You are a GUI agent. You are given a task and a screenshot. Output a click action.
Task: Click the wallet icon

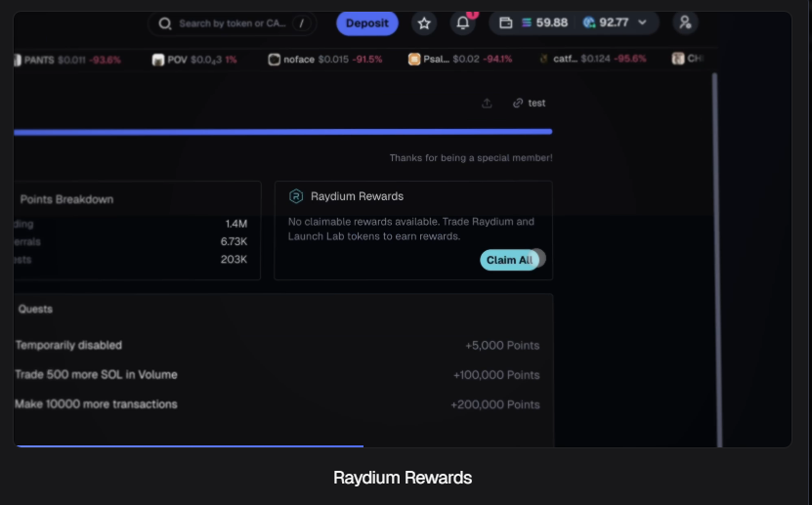tap(505, 22)
